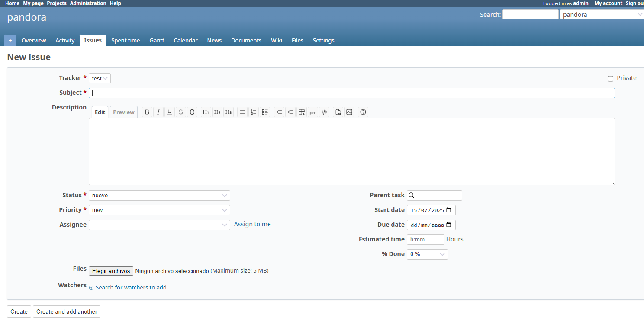Click the magnifier icon in Parent task

coord(412,196)
